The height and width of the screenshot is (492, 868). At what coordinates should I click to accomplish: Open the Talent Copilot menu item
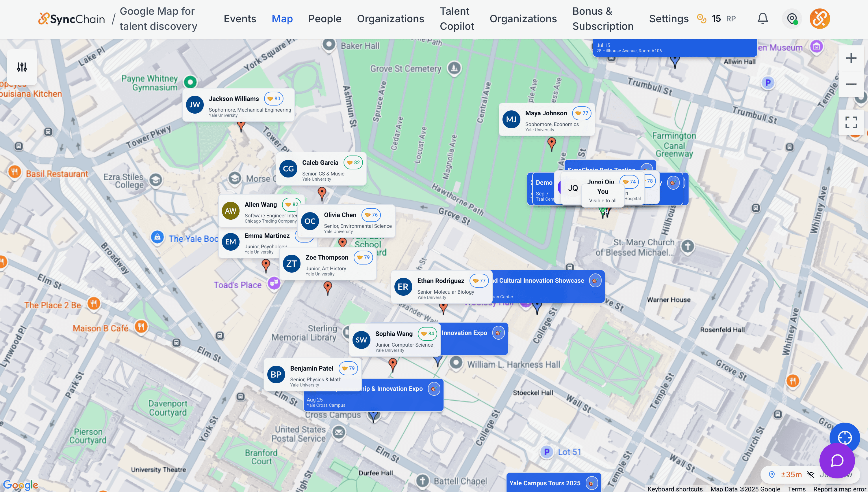click(457, 19)
